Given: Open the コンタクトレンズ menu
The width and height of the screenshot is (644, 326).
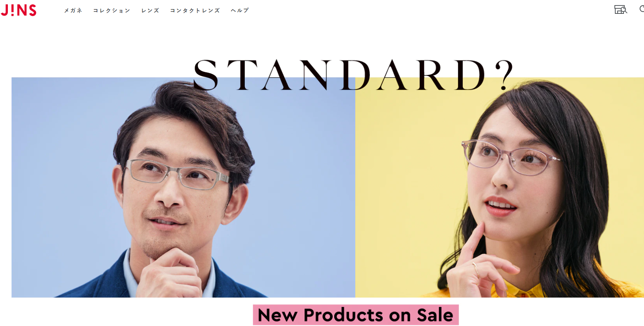Looking at the screenshot, I should pos(195,11).
